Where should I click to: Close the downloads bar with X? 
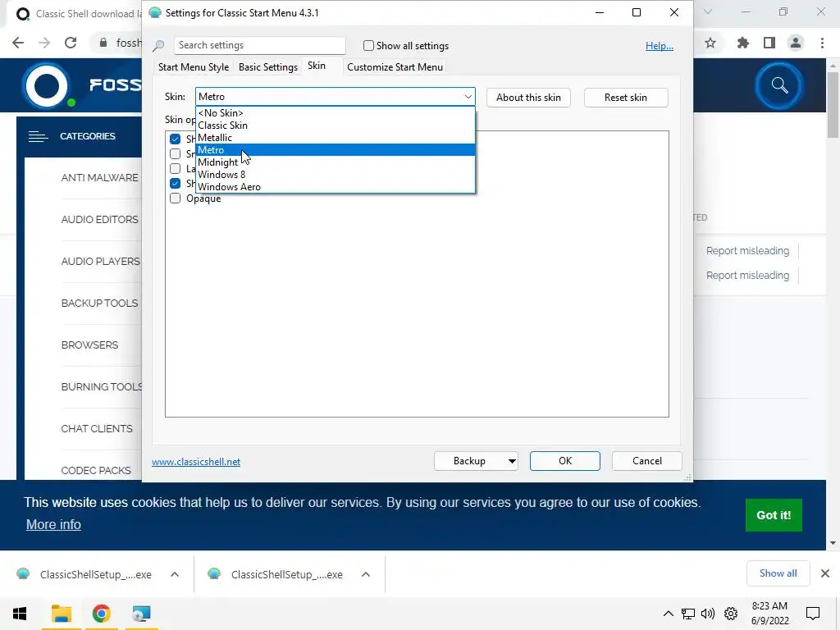(825, 573)
